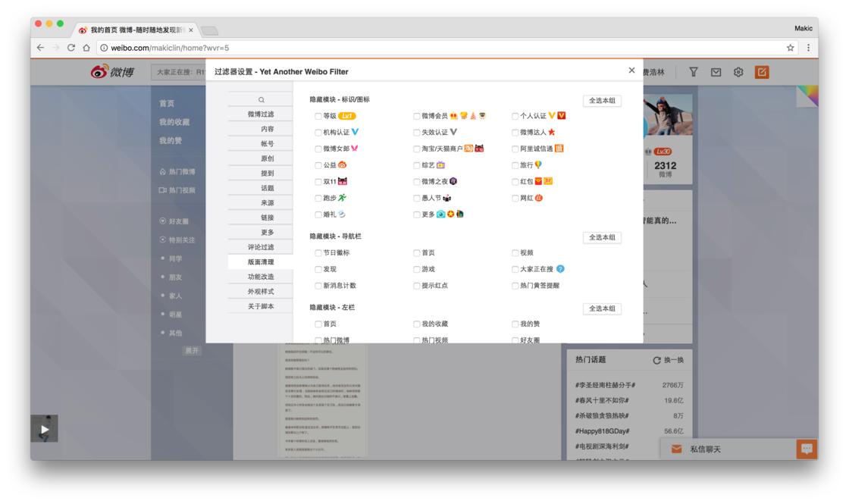849x504 pixels.
Task: Open the Chrome three-dot menu
Action: [808, 48]
